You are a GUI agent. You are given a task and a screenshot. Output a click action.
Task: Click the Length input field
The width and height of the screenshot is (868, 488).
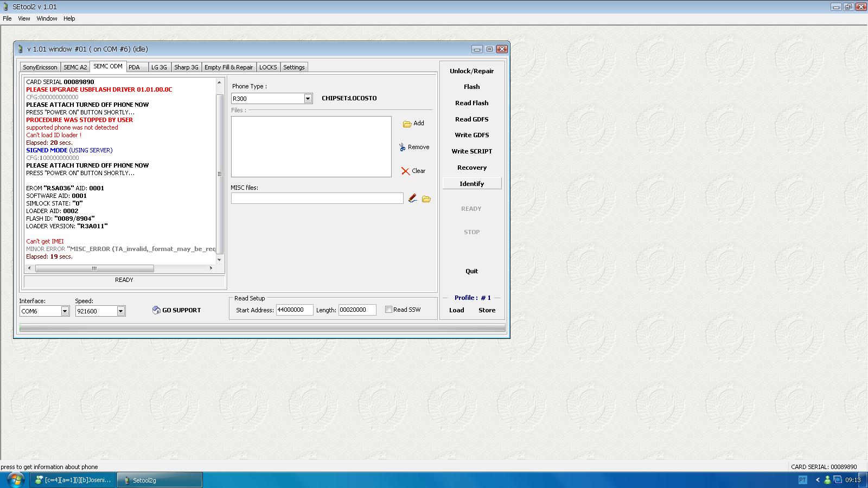(x=357, y=310)
